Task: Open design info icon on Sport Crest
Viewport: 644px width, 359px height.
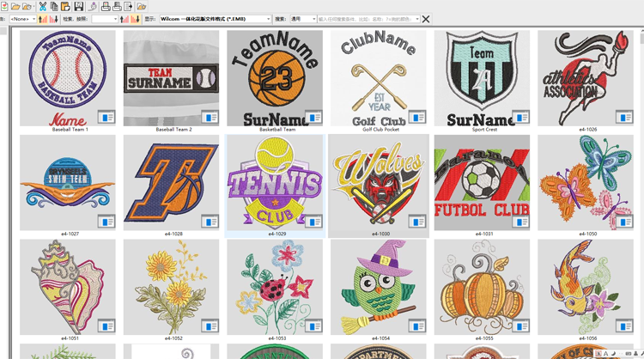Action: [x=520, y=117]
